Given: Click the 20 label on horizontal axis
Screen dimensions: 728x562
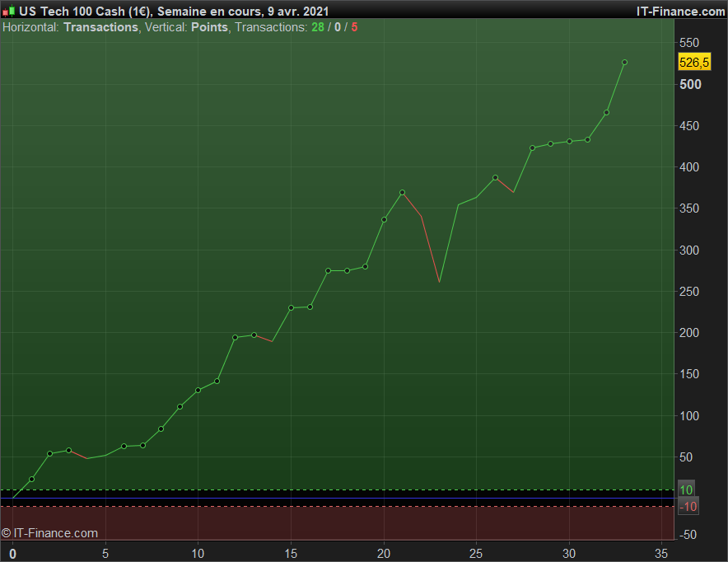Looking at the screenshot, I should tap(384, 554).
